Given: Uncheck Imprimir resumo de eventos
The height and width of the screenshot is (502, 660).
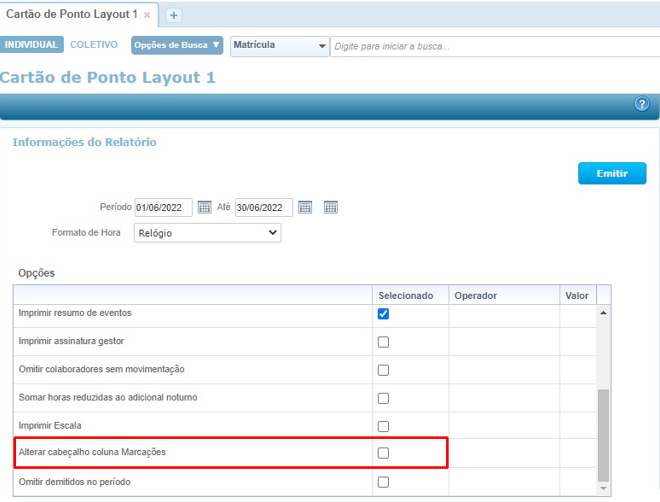Looking at the screenshot, I should 383,314.
